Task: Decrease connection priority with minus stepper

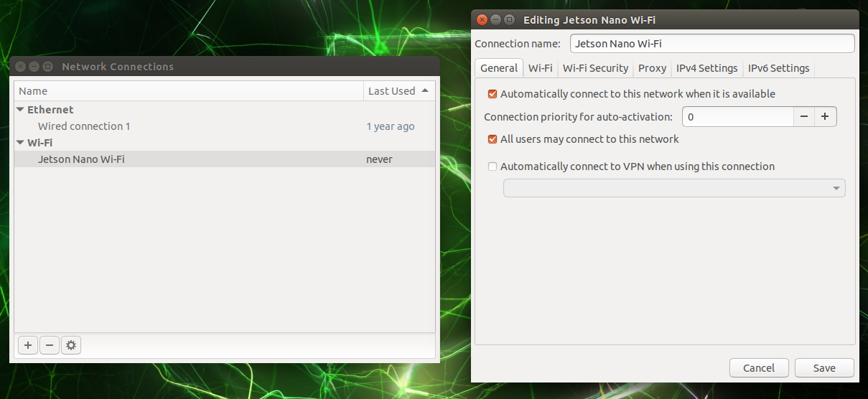Action: (x=804, y=116)
